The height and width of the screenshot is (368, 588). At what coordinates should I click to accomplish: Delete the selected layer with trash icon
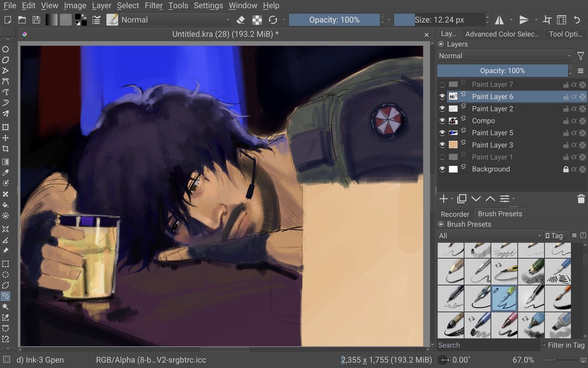coord(581,199)
